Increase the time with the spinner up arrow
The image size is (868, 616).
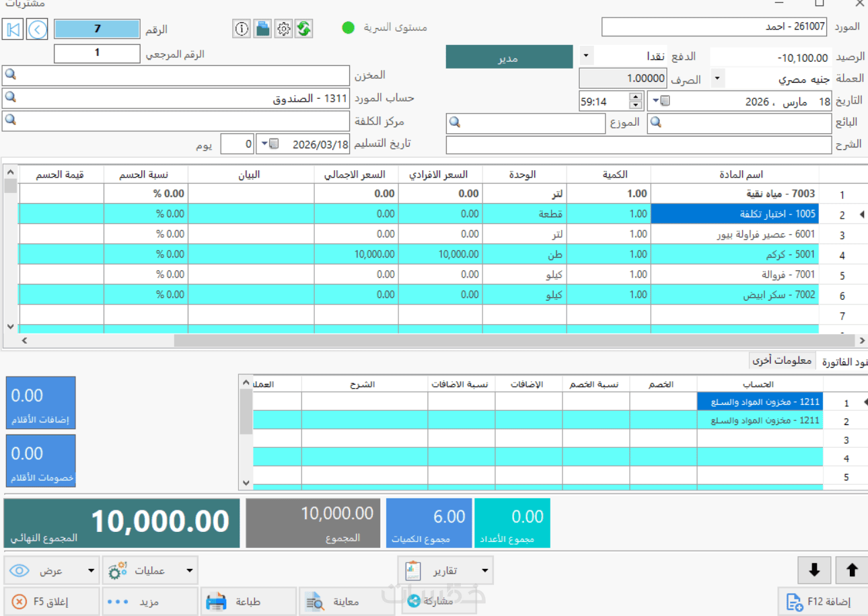636,97
